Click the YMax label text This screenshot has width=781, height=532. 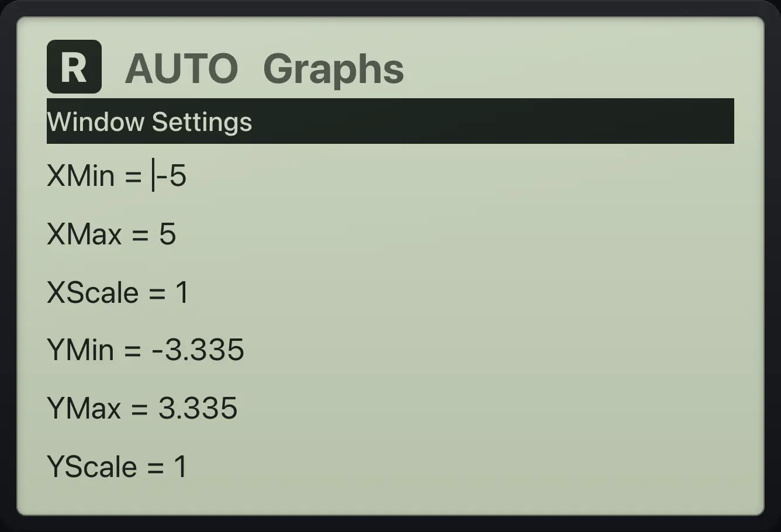coord(84,408)
